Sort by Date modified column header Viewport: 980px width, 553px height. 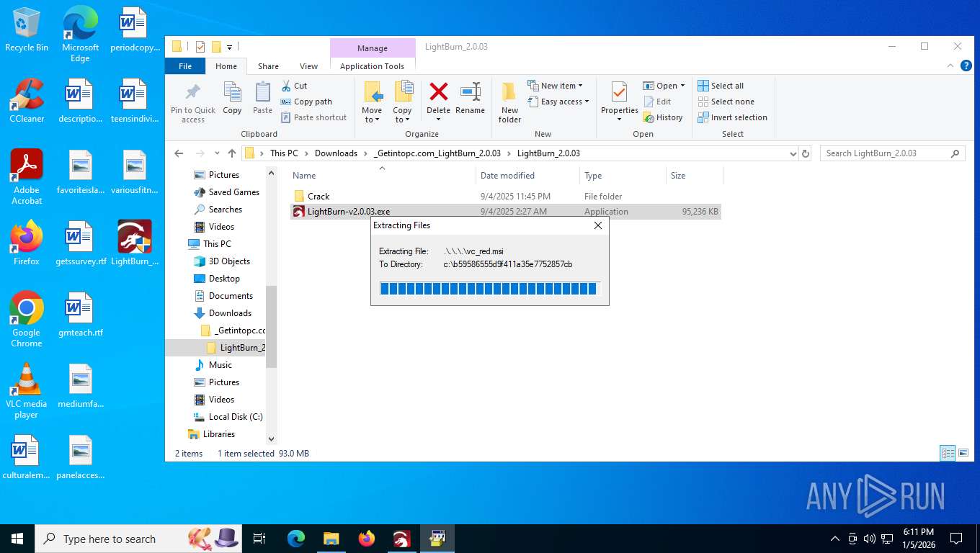[x=528, y=176]
